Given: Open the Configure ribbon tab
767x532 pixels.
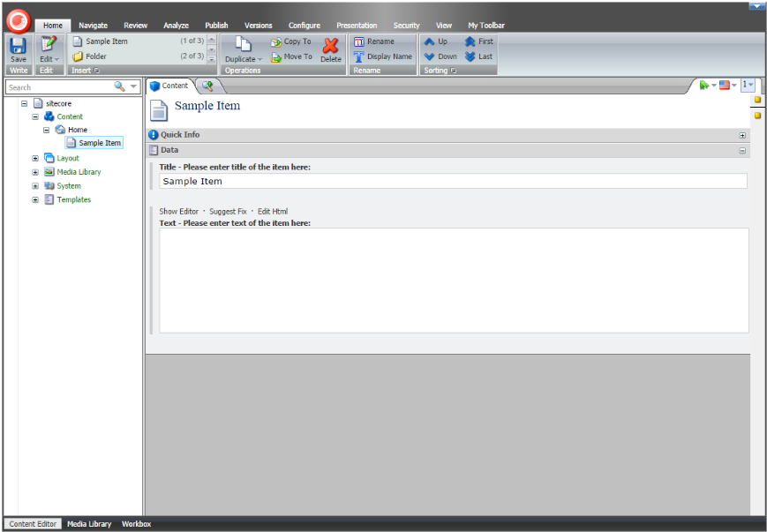Looking at the screenshot, I should coord(305,26).
